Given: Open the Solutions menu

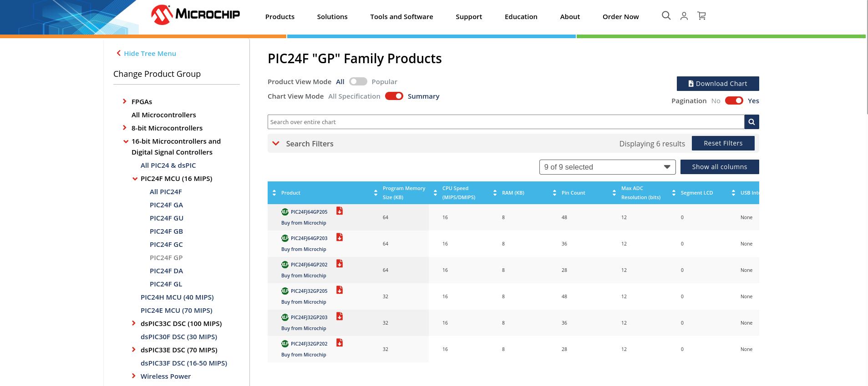Looking at the screenshot, I should 332,16.
